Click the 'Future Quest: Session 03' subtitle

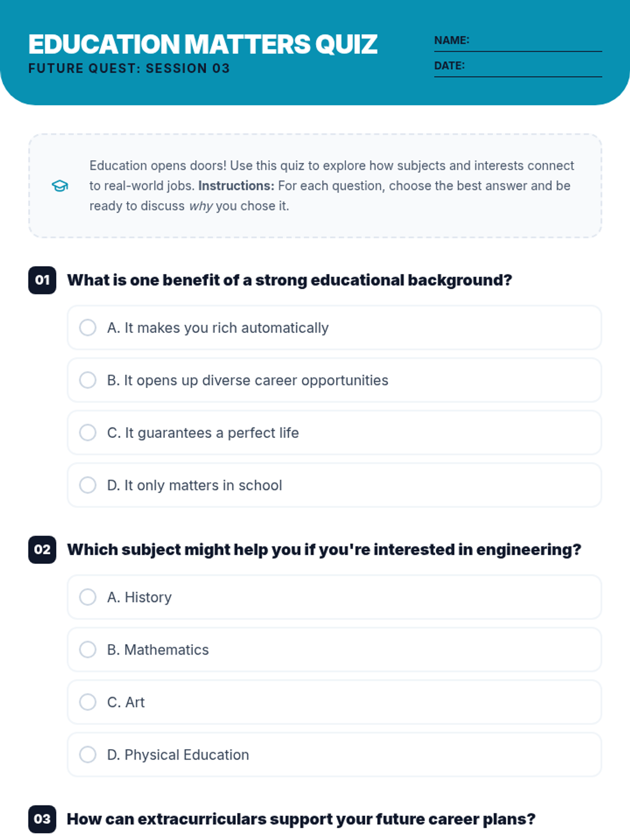point(129,69)
